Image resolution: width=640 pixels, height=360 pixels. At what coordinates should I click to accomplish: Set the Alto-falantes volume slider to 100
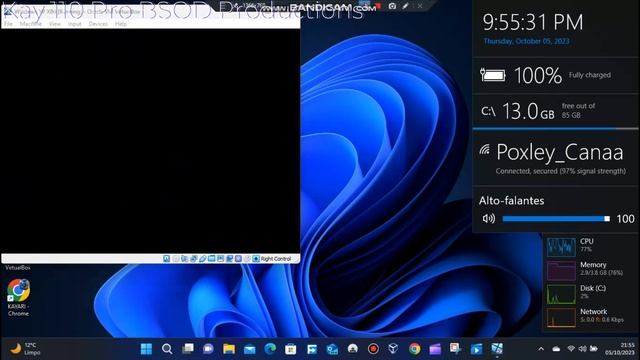point(607,219)
